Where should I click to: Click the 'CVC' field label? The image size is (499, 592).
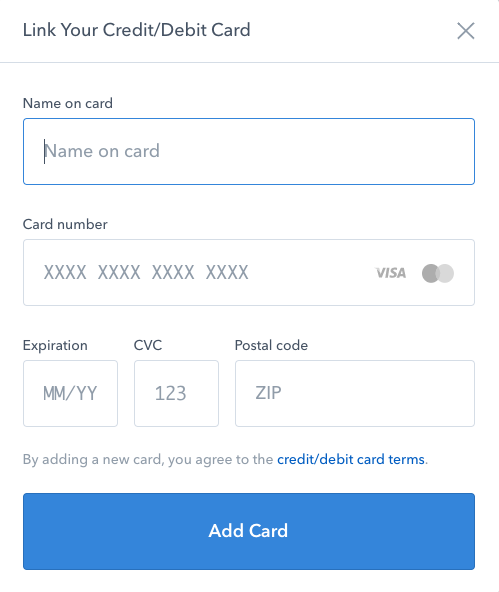tap(148, 345)
